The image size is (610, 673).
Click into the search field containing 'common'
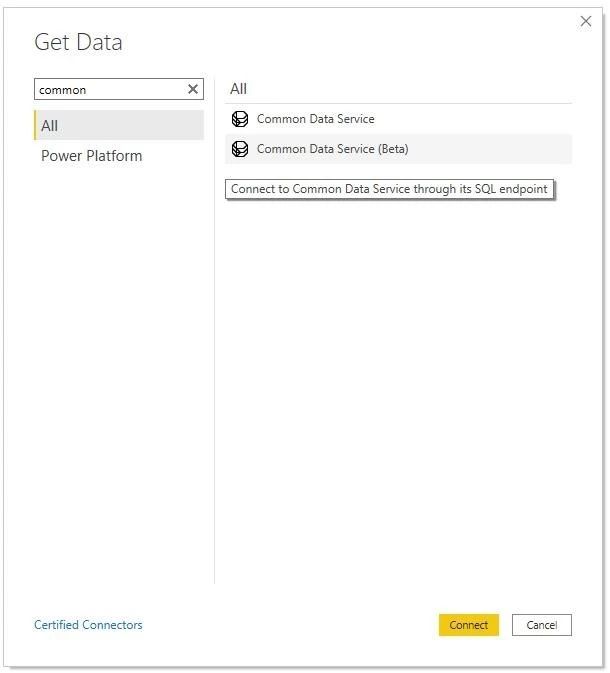(118, 89)
